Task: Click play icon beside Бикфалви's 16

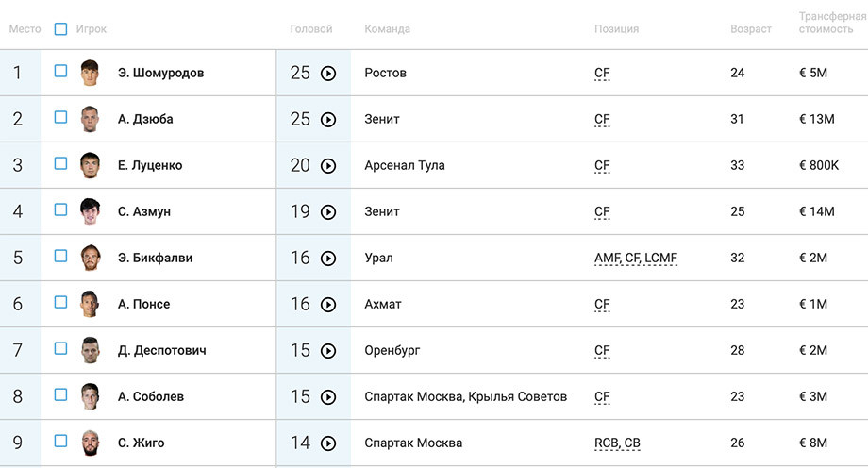Action: tap(328, 259)
